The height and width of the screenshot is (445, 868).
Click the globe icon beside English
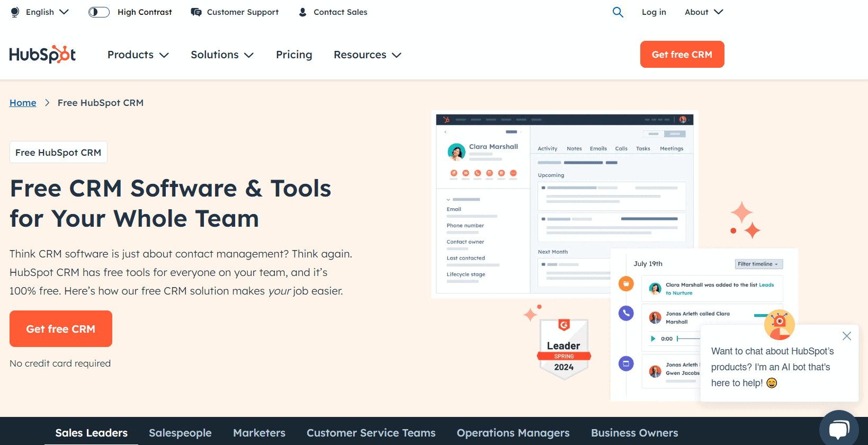[15, 12]
